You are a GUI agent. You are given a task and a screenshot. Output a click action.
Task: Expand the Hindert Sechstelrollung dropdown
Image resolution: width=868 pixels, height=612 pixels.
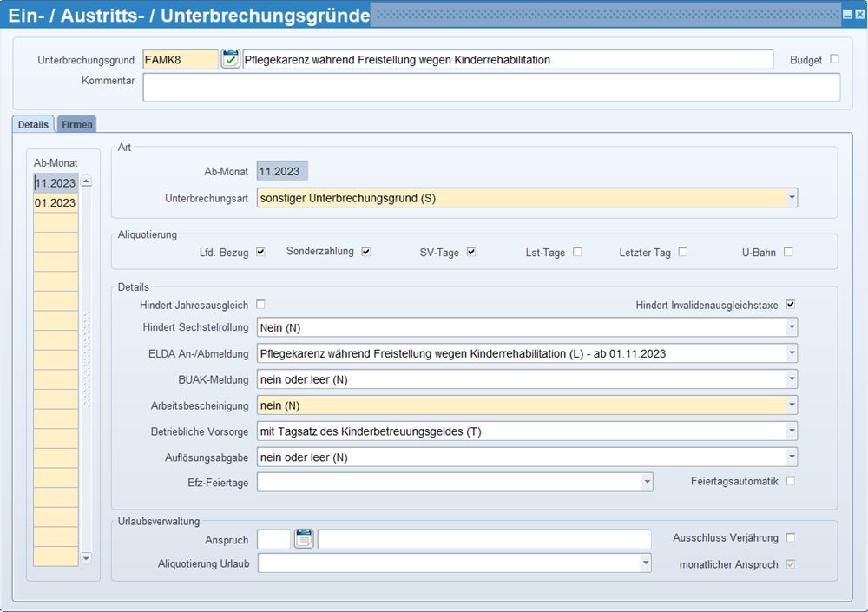pyautogui.click(x=792, y=327)
